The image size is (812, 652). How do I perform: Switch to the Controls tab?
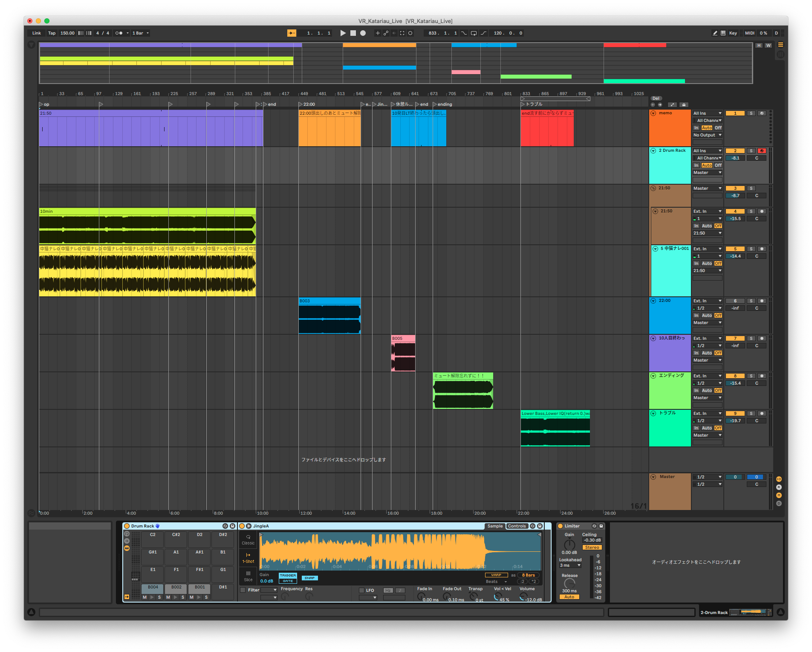coord(517,526)
